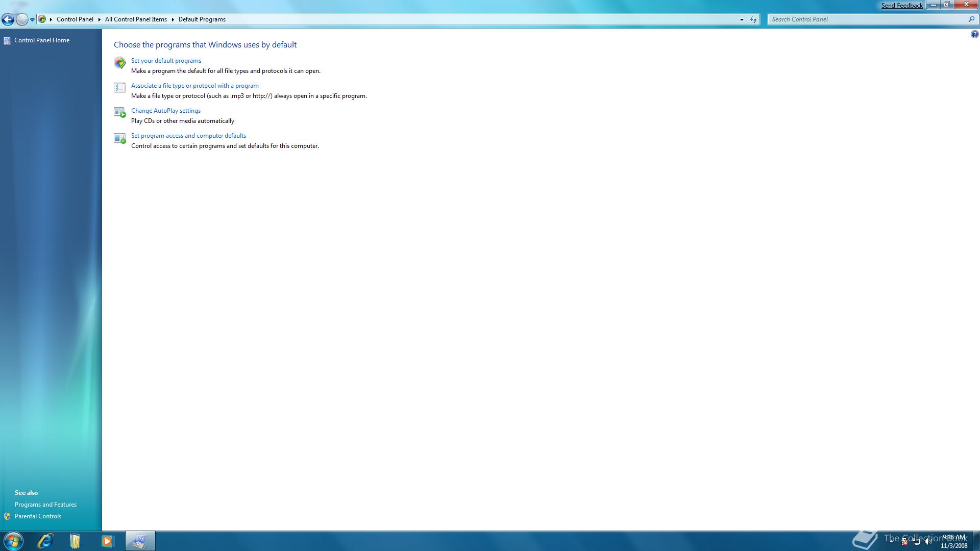Click Default Programs breadcrumb
Image resolution: width=980 pixels, height=551 pixels.
[202, 19]
